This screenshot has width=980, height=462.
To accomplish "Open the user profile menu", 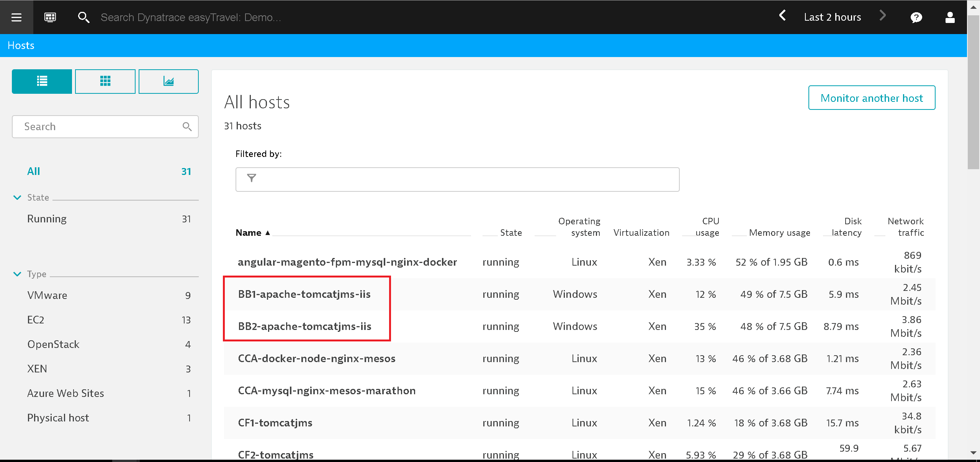I will click(x=950, y=17).
